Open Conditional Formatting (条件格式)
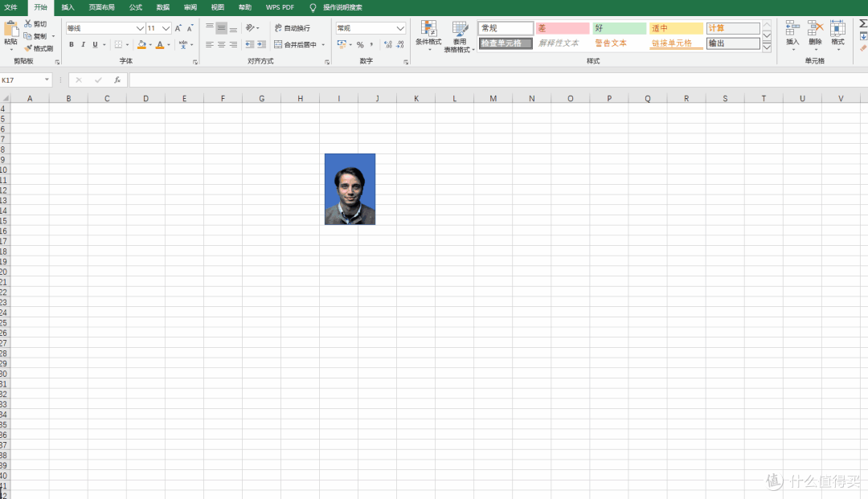Image resolution: width=868 pixels, height=499 pixels. coord(428,36)
